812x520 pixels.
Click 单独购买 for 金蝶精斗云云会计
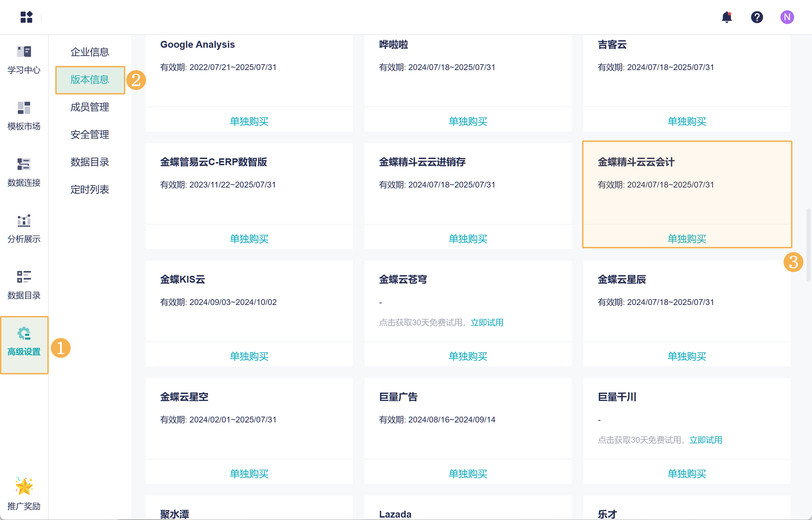[x=686, y=239]
